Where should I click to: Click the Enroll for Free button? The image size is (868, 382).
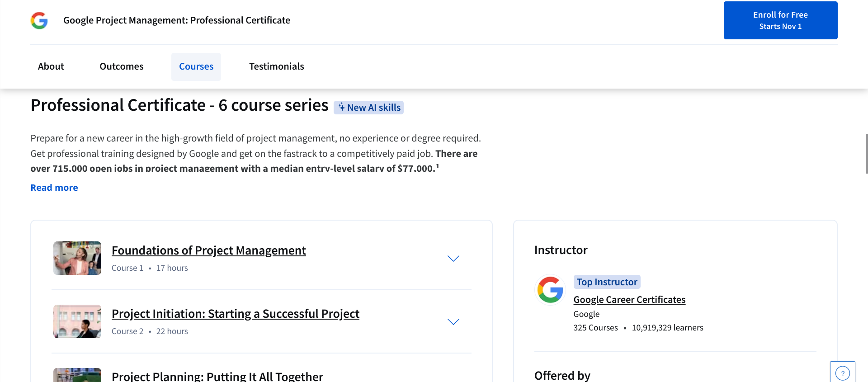(780, 20)
